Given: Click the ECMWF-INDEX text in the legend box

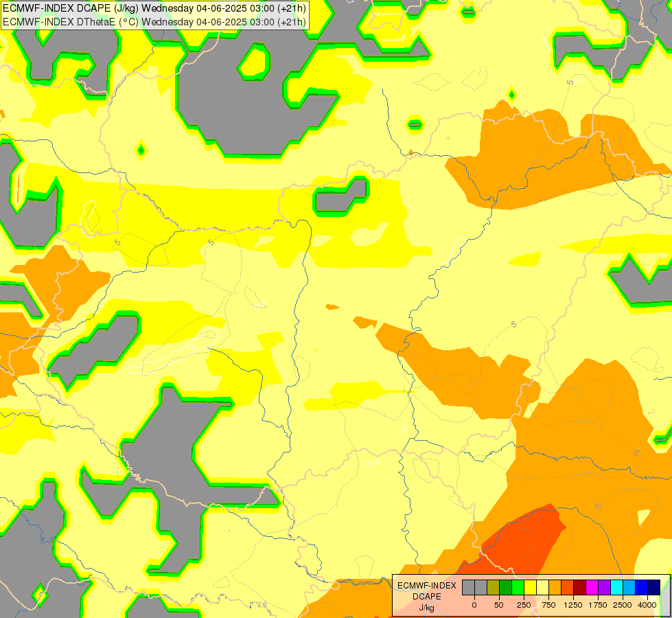Looking at the screenshot, I should point(427,586).
